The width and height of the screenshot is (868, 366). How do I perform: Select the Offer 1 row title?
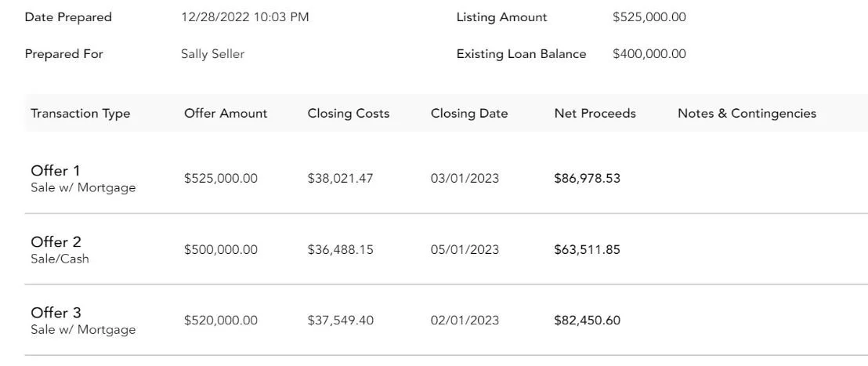pos(56,171)
